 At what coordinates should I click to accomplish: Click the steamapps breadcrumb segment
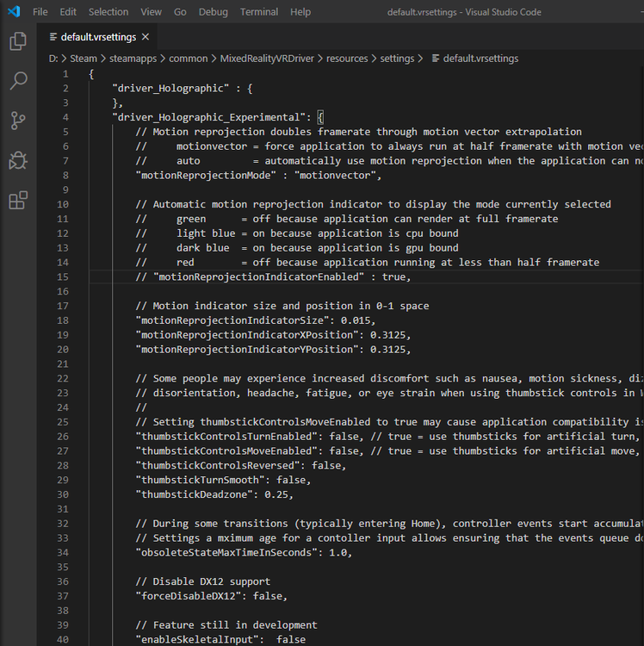click(134, 59)
